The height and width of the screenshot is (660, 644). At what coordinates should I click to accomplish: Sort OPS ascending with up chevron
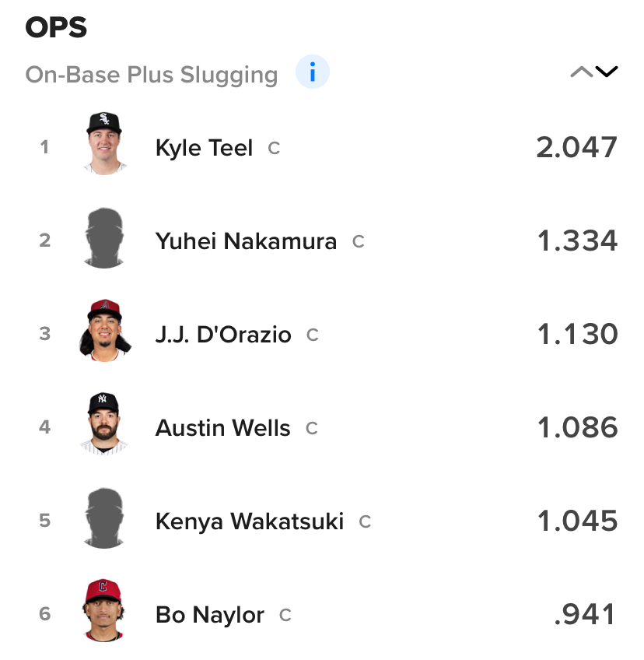tap(581, 72)
